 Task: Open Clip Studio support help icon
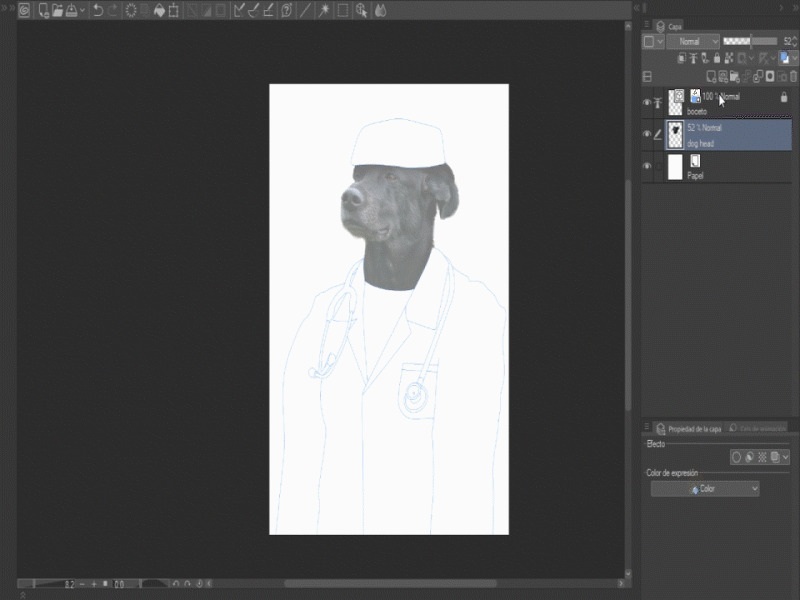click(287, 11)
